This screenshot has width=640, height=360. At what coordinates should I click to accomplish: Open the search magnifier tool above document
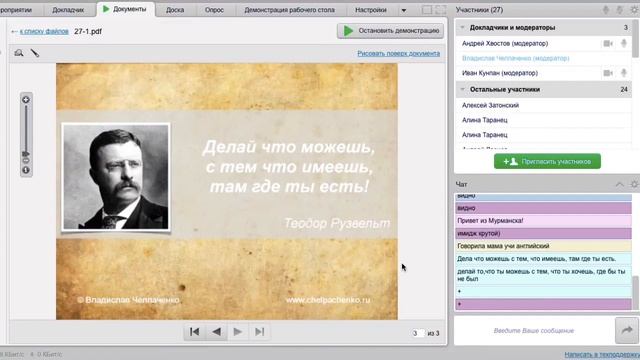[x=19, y=53]
